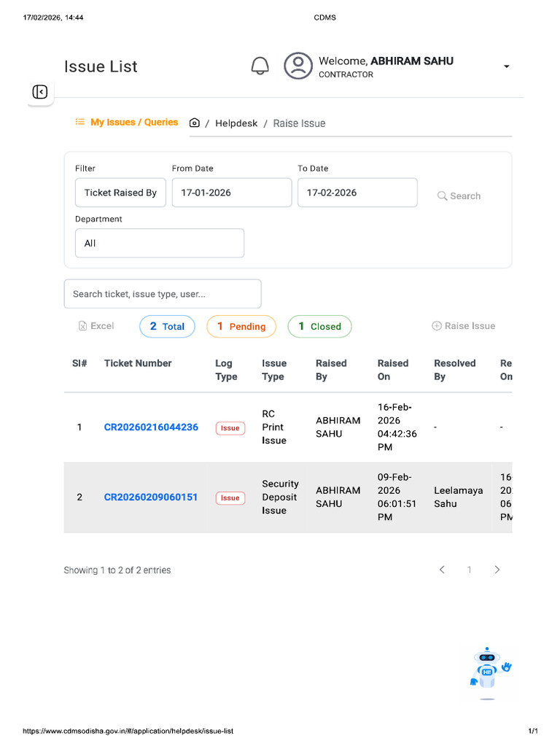
Task: Click the Issue badge for Security Deposit Issue
Action: pyautogui.click(x=230, y=498)
